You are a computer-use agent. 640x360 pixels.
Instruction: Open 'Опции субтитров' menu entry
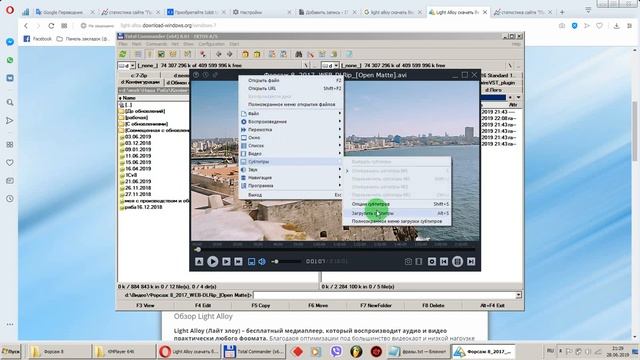(397, 204)
